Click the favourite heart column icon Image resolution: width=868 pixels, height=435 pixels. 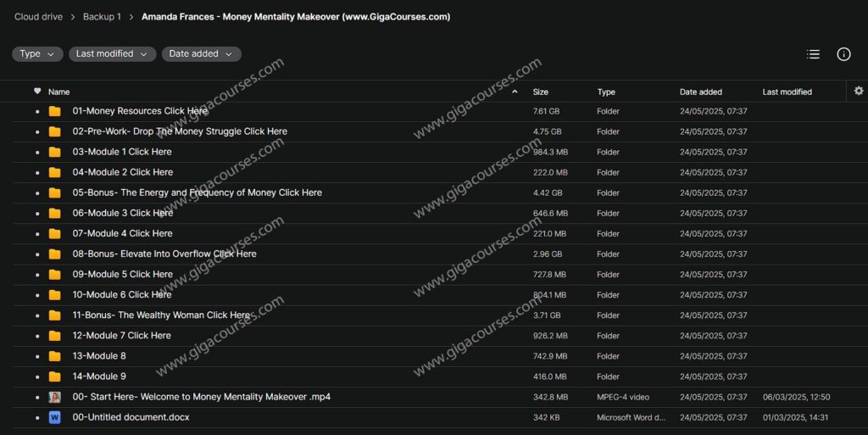point(37,91)
